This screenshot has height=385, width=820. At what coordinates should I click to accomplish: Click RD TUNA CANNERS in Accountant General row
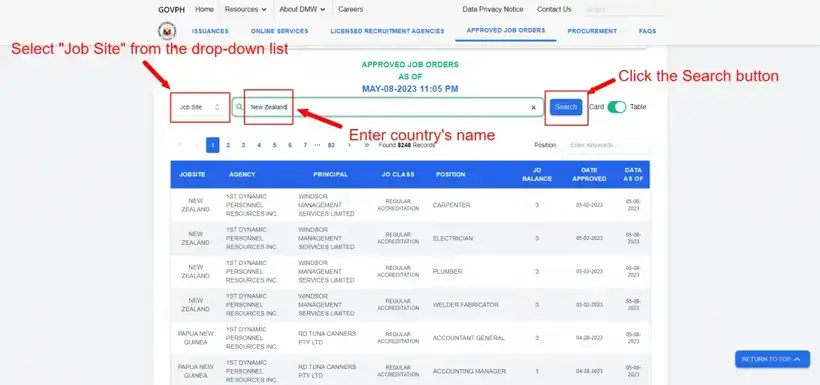pyautogui.click(x=327, y=338)
